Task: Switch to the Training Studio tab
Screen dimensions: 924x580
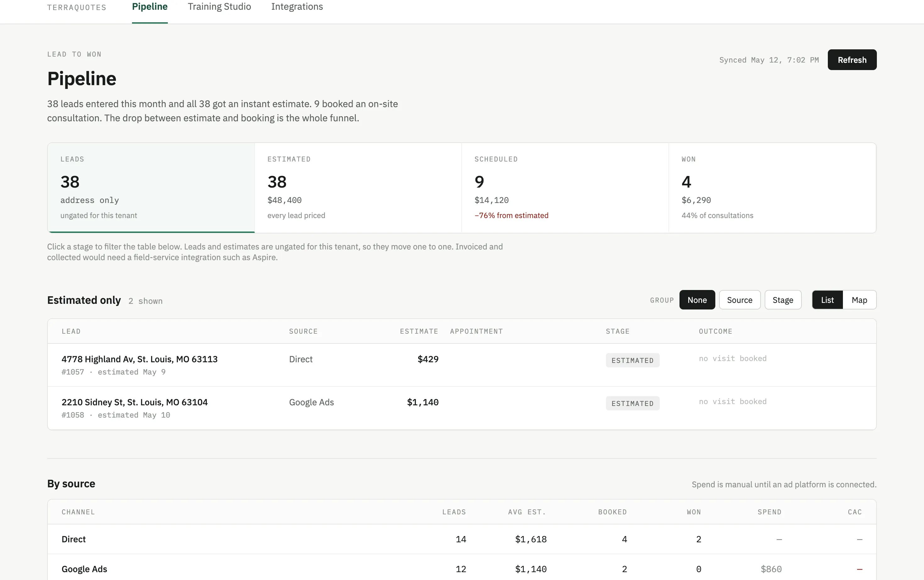Action: tap(219, 7)
